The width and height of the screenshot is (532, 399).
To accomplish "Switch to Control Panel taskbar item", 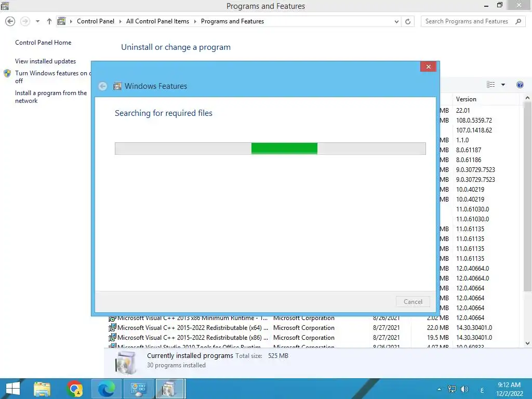I will 138,389.
